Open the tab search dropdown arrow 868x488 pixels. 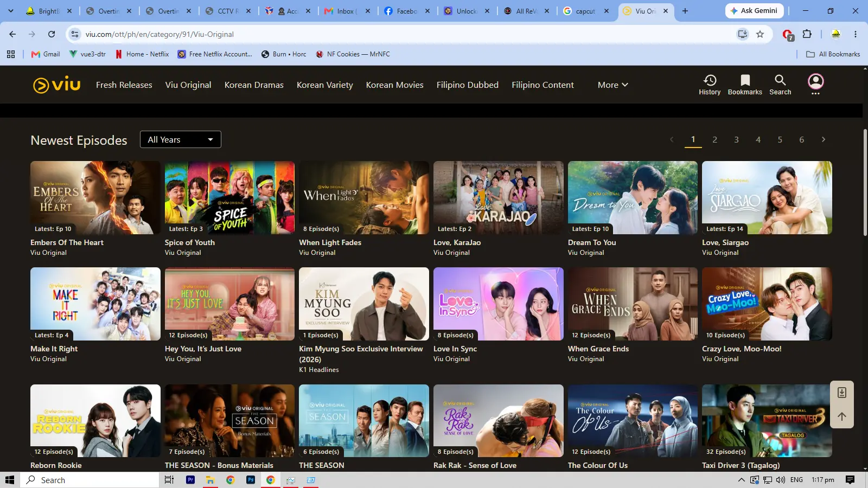[11, 11]
